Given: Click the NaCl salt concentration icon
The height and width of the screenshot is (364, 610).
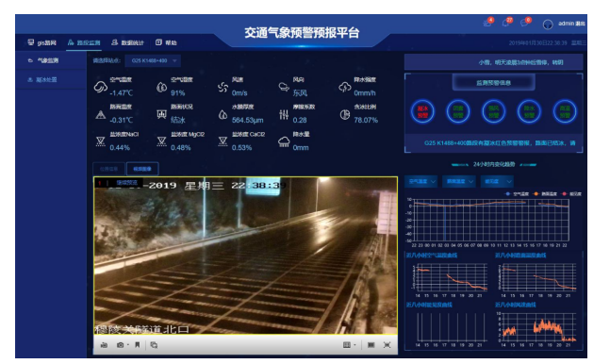Looking at the screenshot, I should point(100,141).
